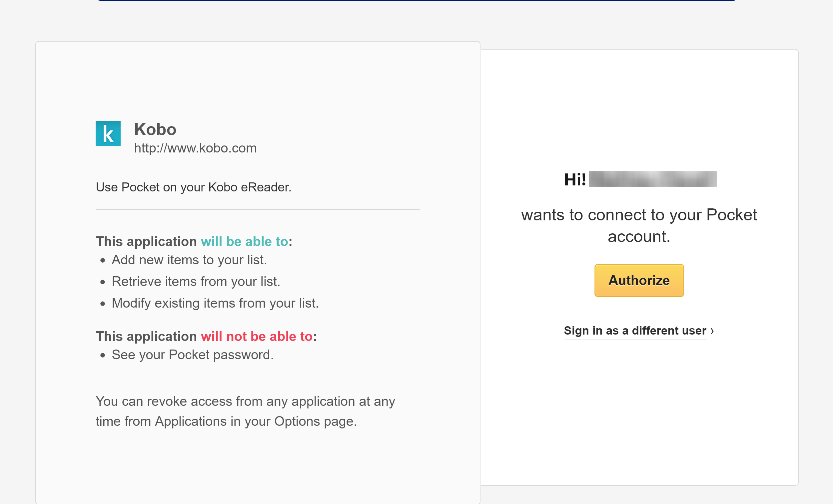
Task: Click 'See your Pocket password' restriction
Action: pyautogui.click(x=192, y=355)
